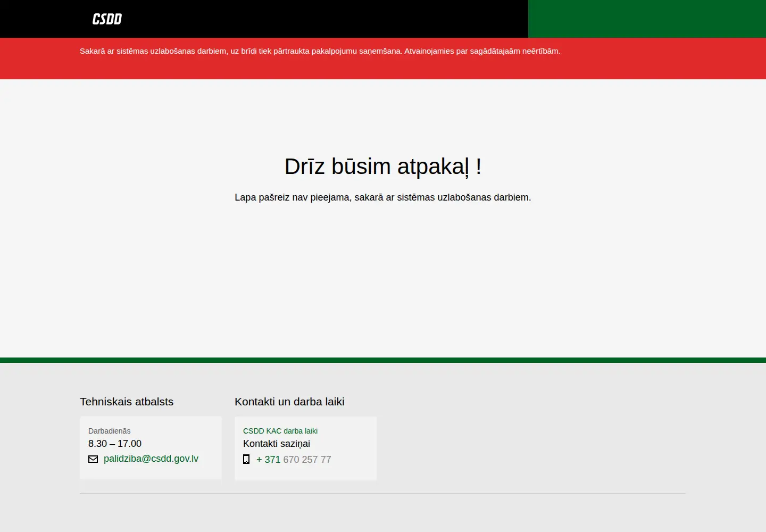Viewport: 766px width, 532px height.
Task: Click the envelope icon beside the support email
Action: pos(93,459)
